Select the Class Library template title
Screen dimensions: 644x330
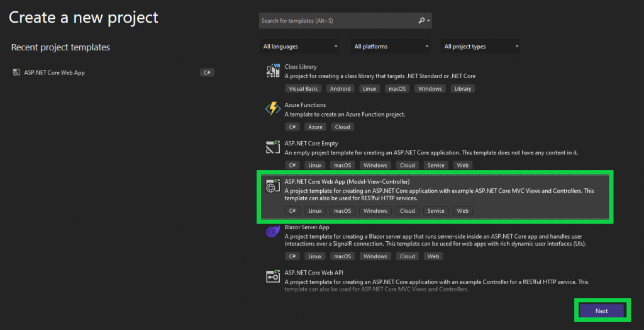point(301,67)
